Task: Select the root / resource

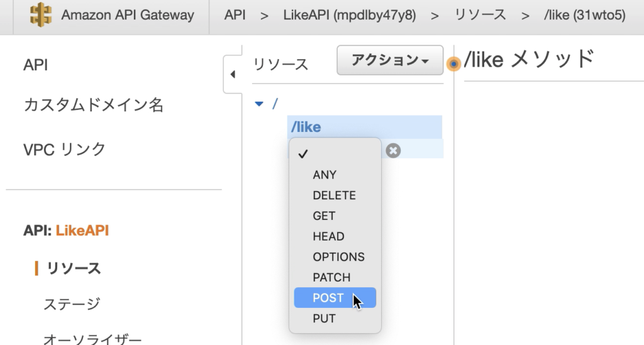Action: (x=275, y=104)
